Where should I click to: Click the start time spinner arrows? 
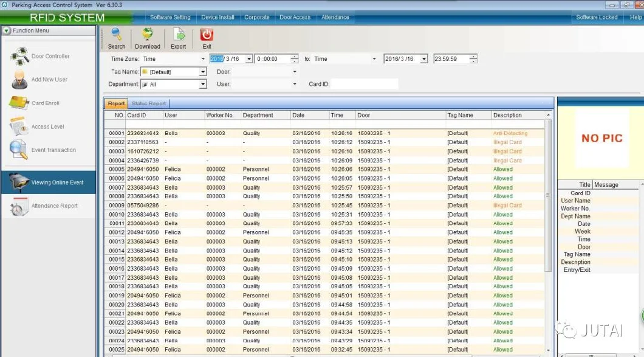point(295,59)
